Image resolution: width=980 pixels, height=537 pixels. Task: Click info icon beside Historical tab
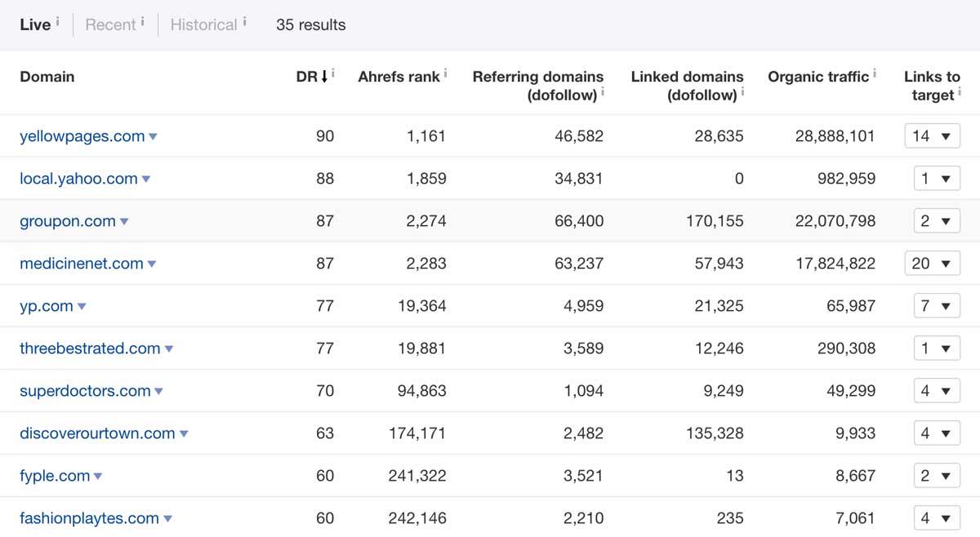pos(245,21)
